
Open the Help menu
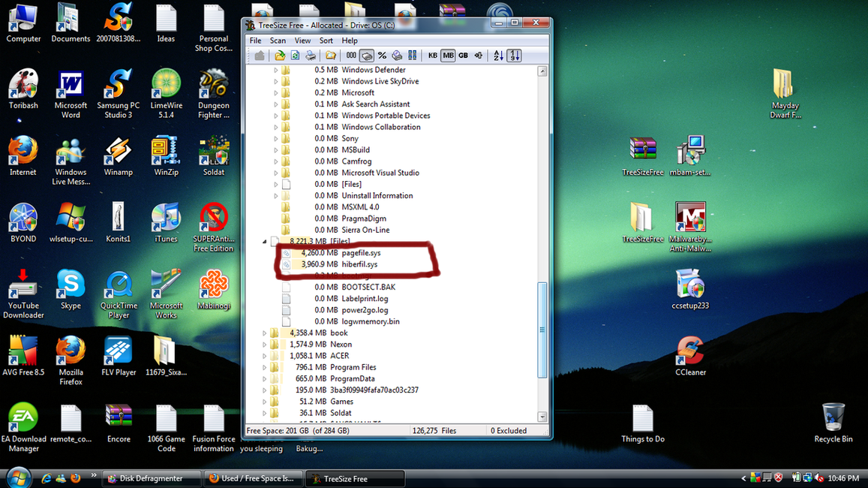350,41
